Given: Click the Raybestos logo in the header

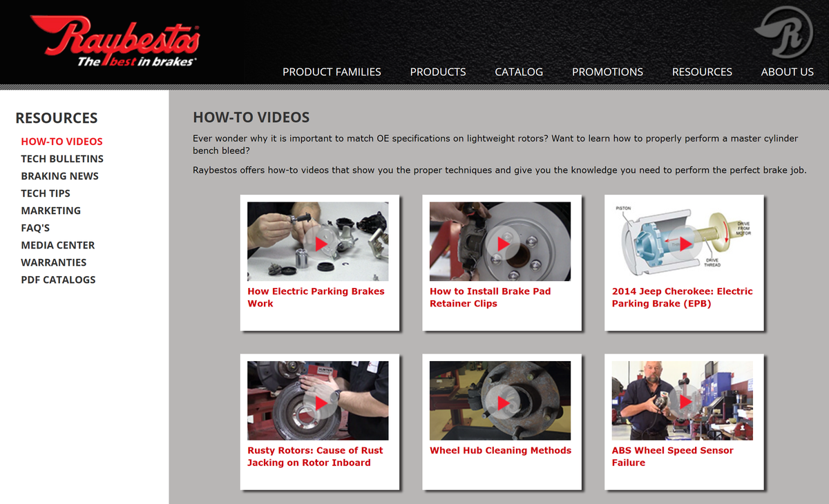Looking at the screenshot, I should click(115, 42).
